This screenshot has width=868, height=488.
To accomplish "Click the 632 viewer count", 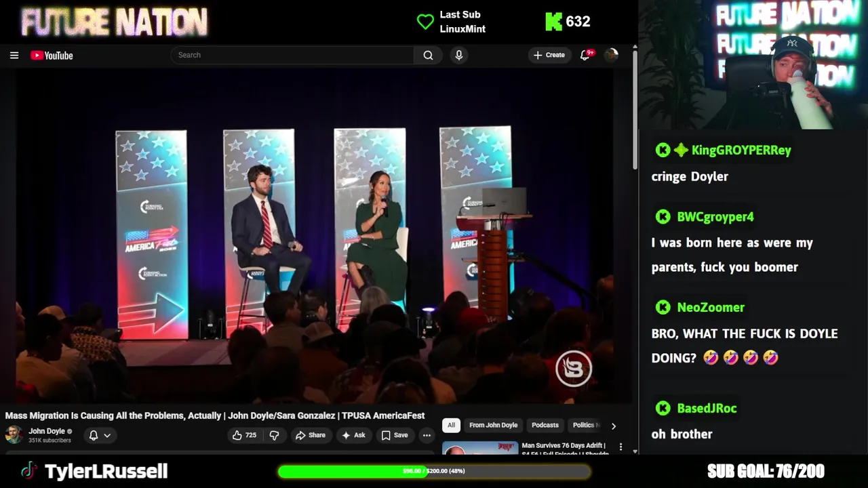I will [x=578, y=22].
